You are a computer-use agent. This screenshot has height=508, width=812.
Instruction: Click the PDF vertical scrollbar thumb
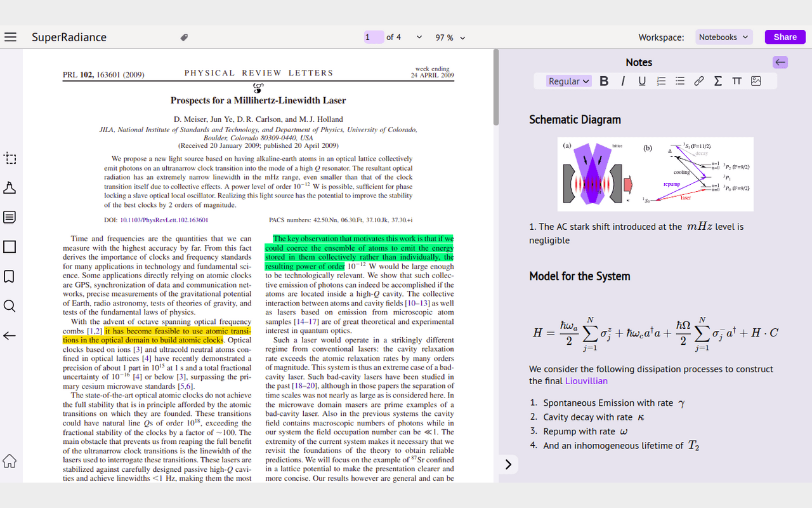coord(496,87)
